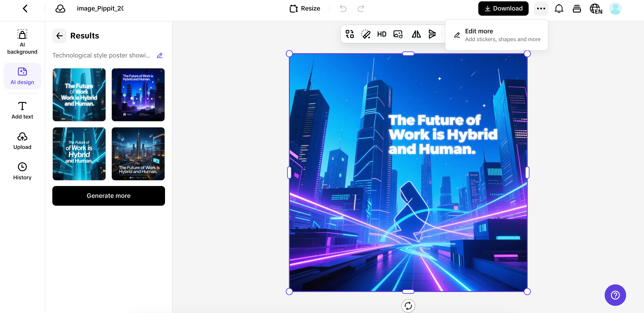Click the flip vertical icon
The image size is (644, 313).
click(x=432, y=34)
